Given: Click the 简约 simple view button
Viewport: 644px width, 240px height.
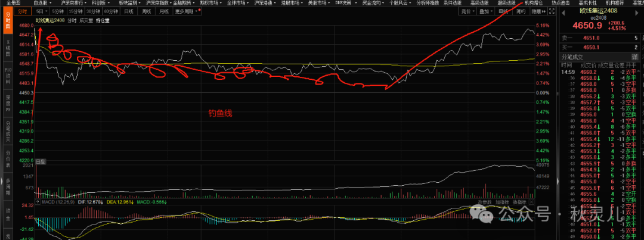Looking at the screenshot, I should pyautogui.click(x=521, y=11).
